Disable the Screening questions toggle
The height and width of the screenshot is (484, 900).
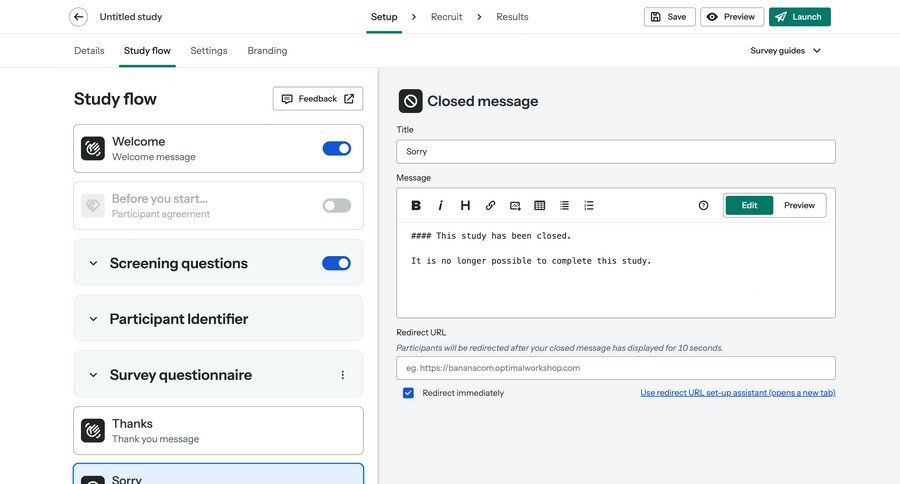coord(337,263)
